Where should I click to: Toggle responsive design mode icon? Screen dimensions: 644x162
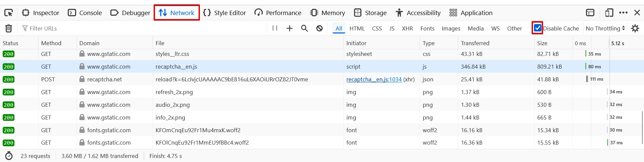(x=609, y=13)
